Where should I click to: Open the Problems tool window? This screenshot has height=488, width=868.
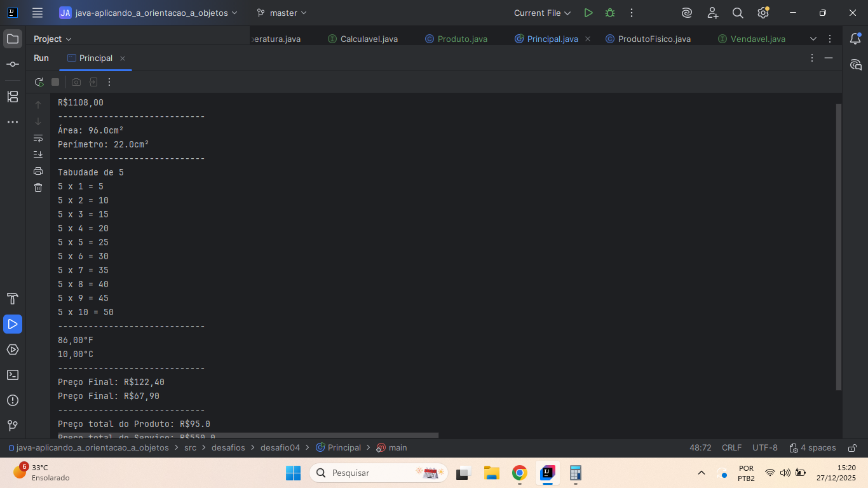13,400
